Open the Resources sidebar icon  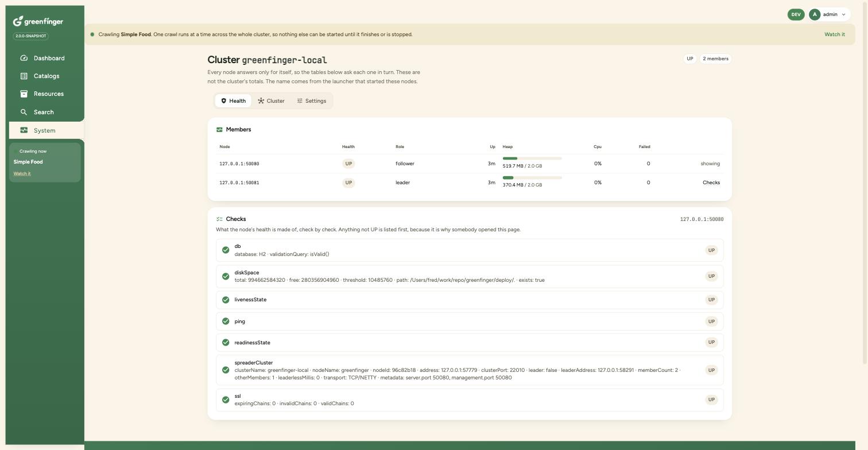click(x=24, y=94)
